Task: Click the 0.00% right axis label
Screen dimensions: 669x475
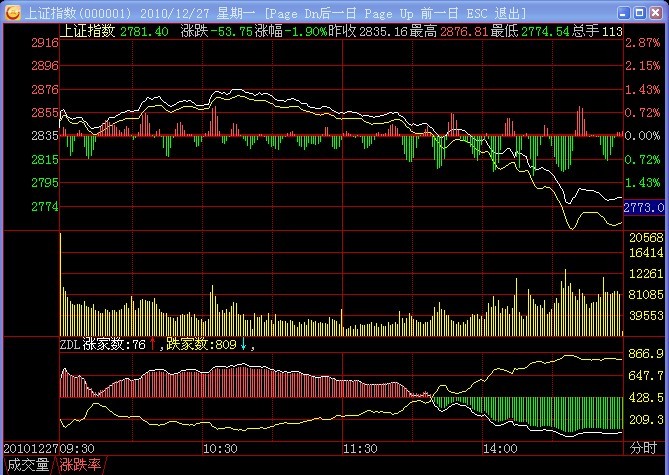Action: 643,136
